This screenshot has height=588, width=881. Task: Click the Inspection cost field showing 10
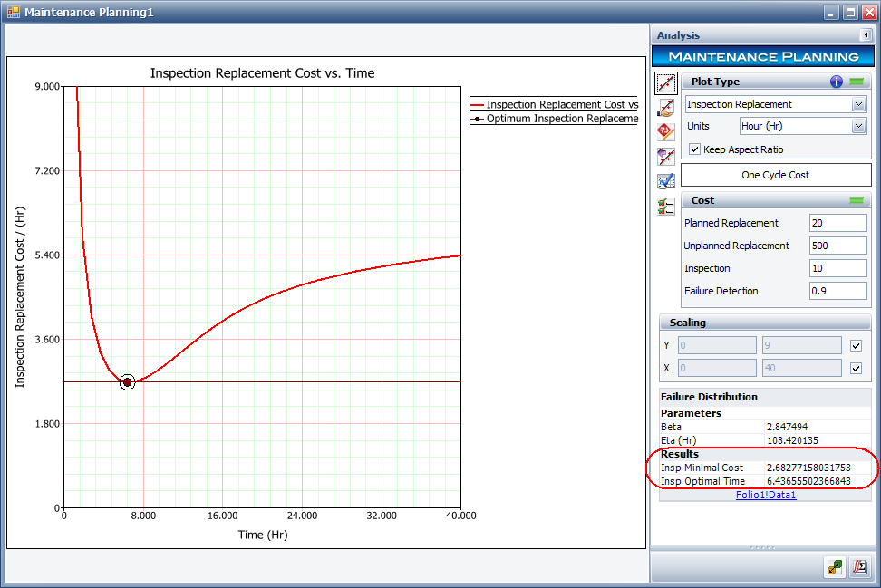(x=837, y=268)
